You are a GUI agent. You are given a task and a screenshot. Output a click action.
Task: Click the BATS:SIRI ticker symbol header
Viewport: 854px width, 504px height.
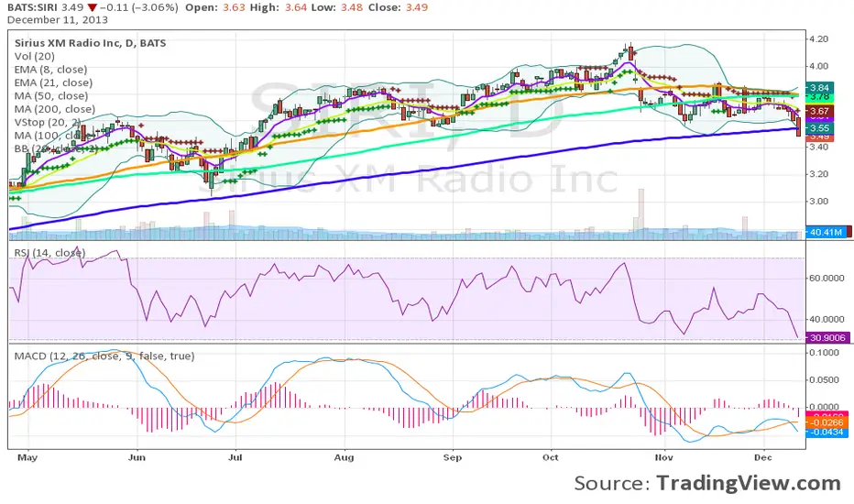point(32,7)
